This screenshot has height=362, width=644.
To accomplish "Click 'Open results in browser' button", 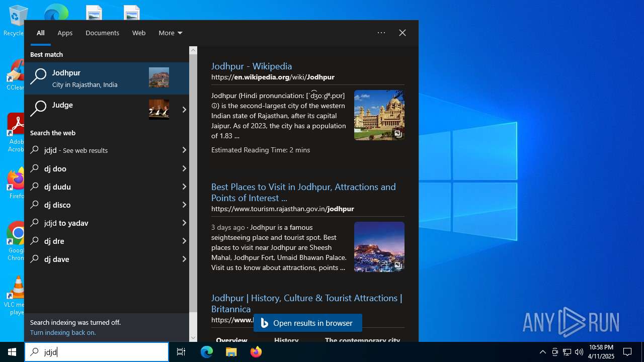I will [308, 323].
